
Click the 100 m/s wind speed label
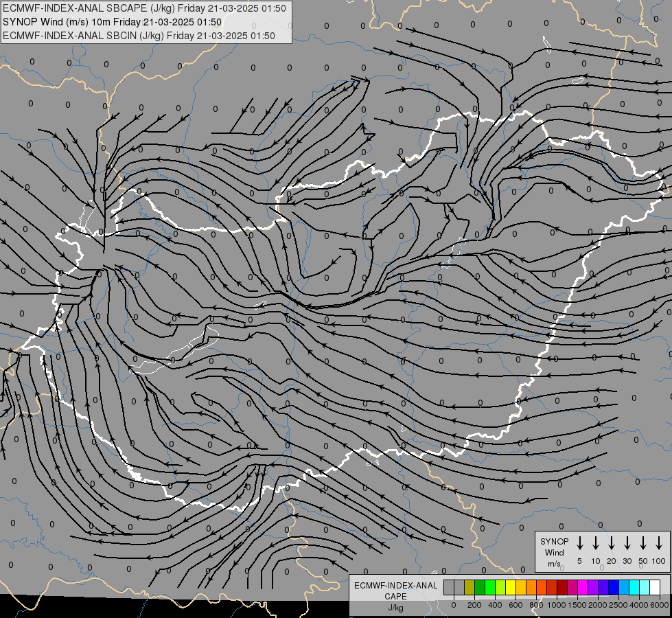(x=659, y=561)
